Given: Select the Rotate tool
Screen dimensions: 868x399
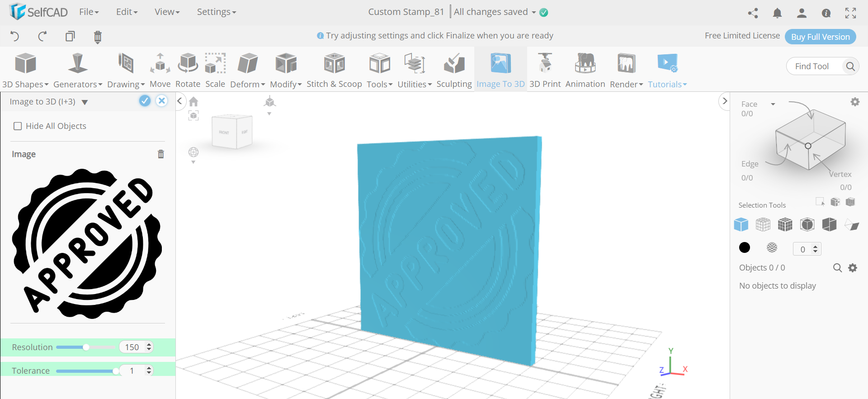Looking at the screenshot, I should point(188,70).
